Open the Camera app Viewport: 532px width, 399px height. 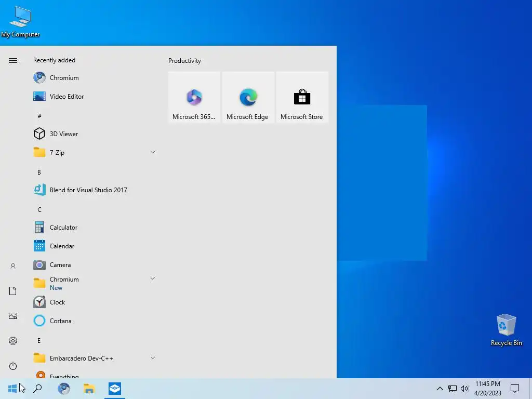[95, 264]
